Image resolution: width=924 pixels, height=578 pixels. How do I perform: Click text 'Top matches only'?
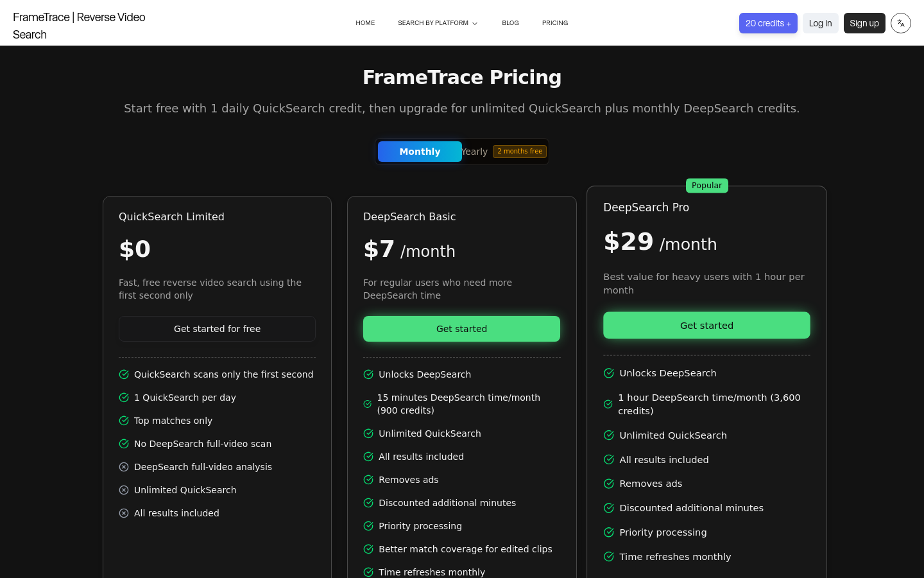pyautogui.click(x=173, y=421)
